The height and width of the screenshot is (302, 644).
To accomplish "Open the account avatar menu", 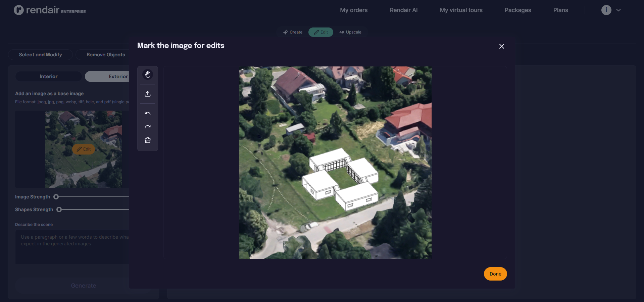I will (606, 10).
